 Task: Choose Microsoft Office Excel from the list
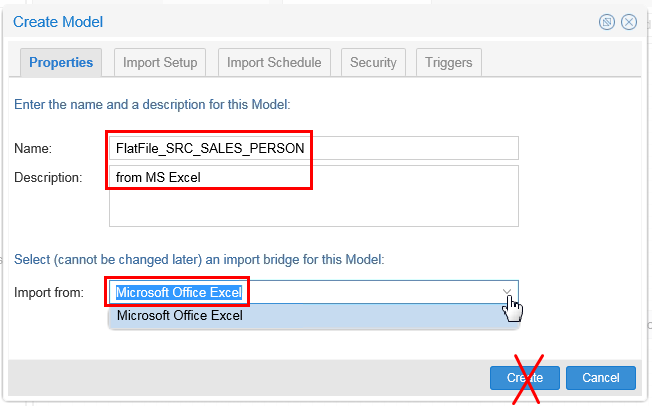pyautogui.click(x=180, y=316)
